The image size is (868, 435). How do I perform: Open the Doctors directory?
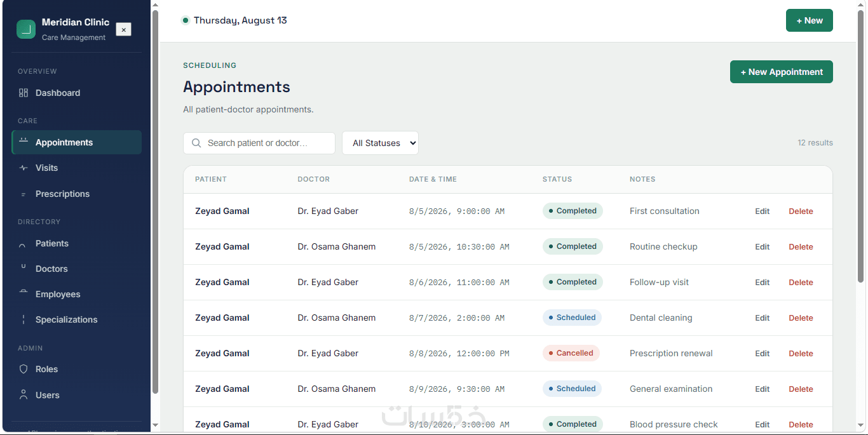(x=76, y=269)
